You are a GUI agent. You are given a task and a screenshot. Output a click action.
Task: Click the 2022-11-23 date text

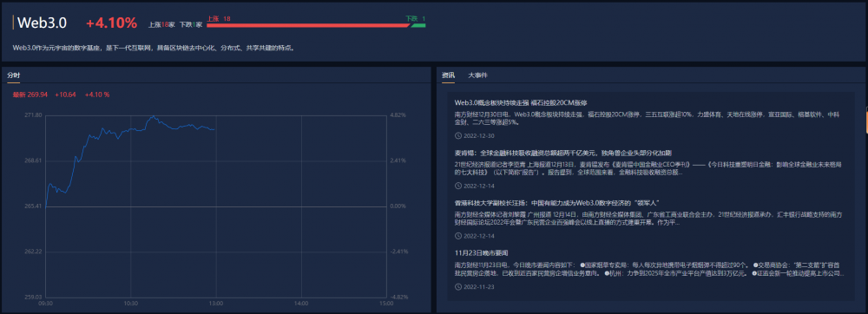click(479, 286)
